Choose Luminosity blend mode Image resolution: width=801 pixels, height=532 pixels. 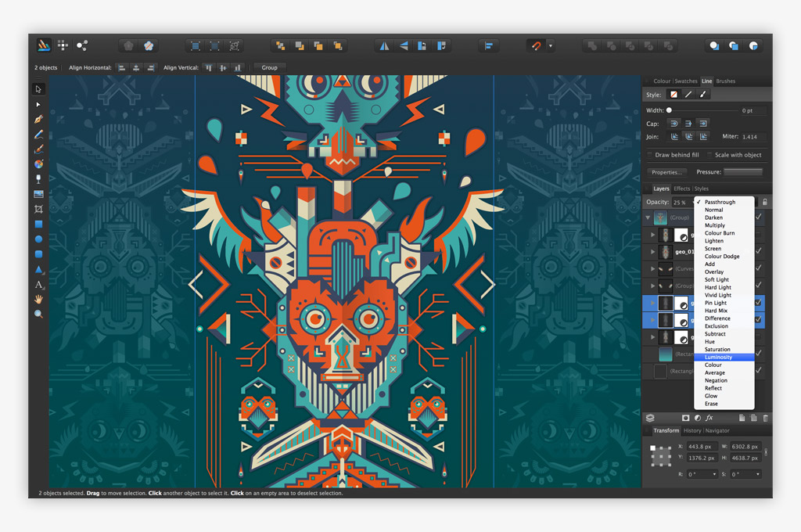click(x=724, y=358)
